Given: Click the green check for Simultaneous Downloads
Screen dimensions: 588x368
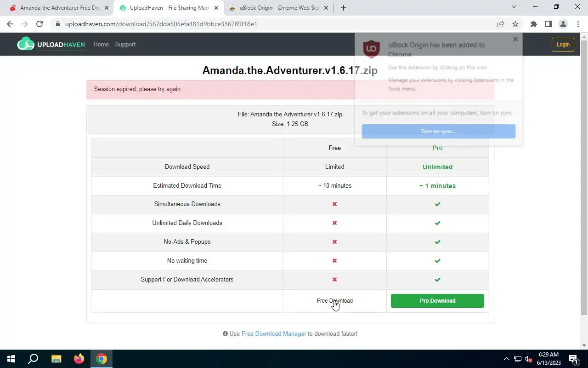Looking at the screenshot, I should (x=437, y=204).
